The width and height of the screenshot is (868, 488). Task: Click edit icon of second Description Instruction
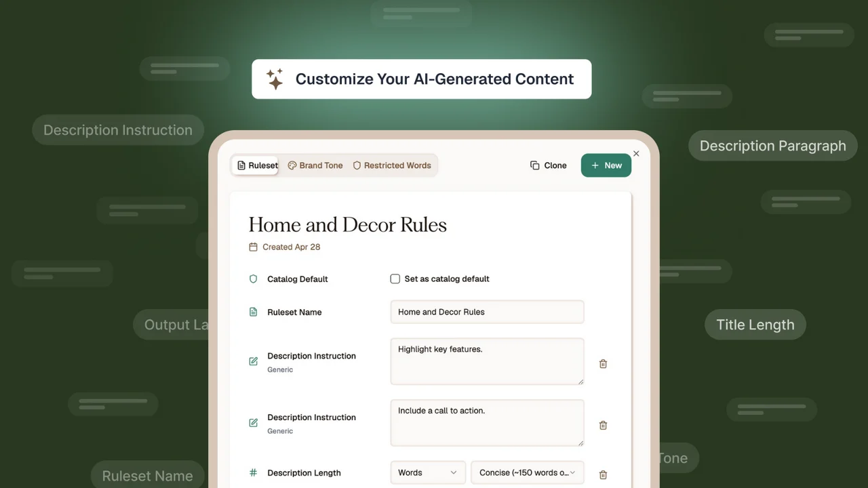pos(254,423)
